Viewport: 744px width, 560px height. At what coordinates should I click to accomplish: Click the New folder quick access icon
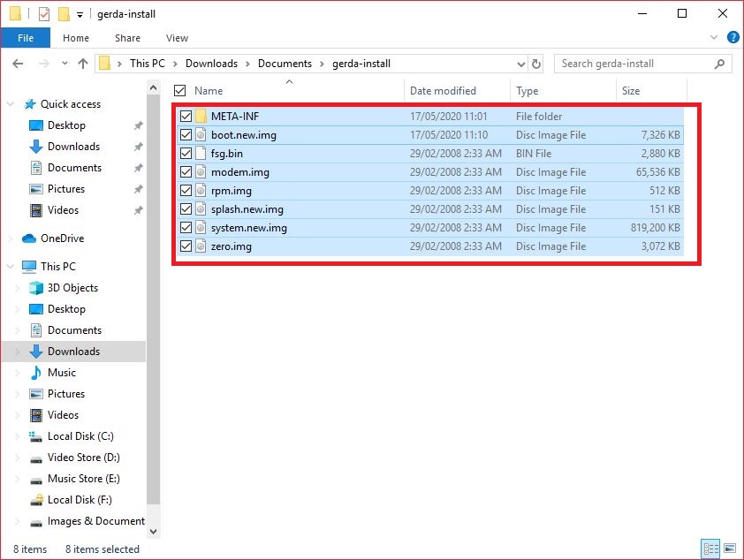click(64, 14)
